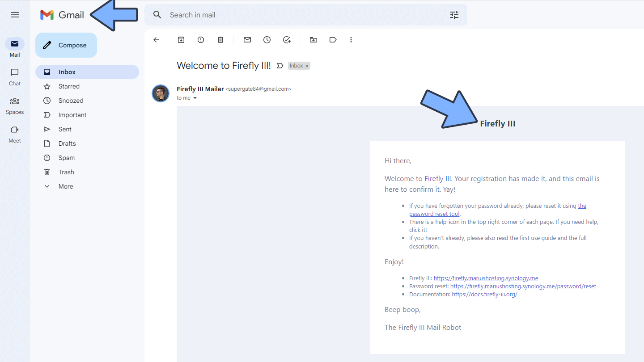Archive this email using the toolbar icon
644x362 pixels.
point(181,40)
